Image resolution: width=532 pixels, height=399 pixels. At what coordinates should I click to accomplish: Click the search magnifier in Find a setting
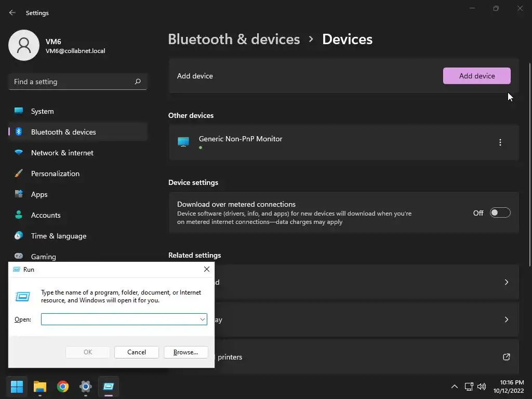[137, 82]
